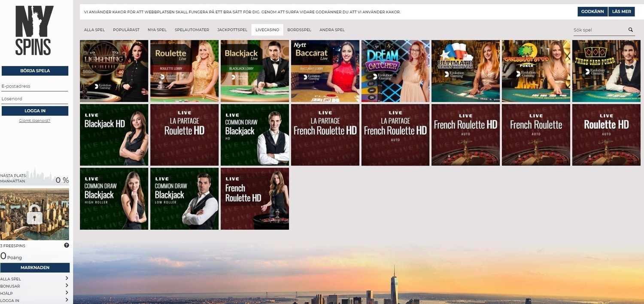Select the Livecasino tab
Screen dimensions: 644x304
pos(267,30)
